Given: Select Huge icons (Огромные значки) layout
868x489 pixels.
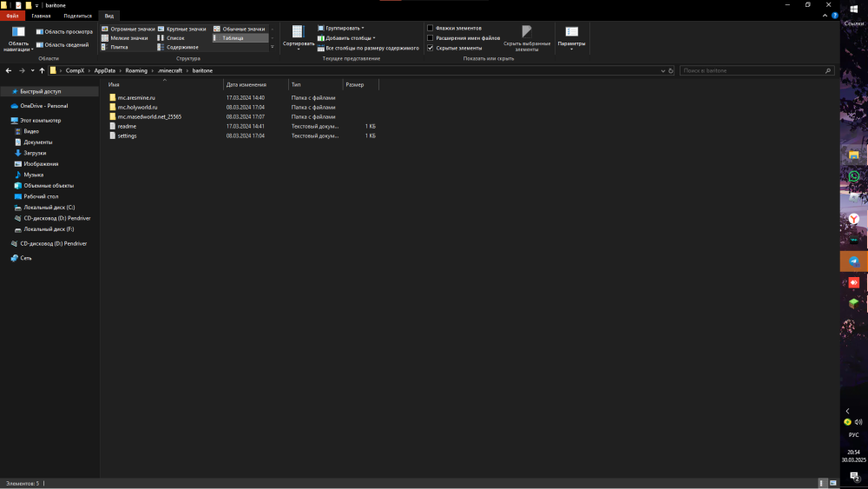Looking at the screenshot, I should point(128,29).
